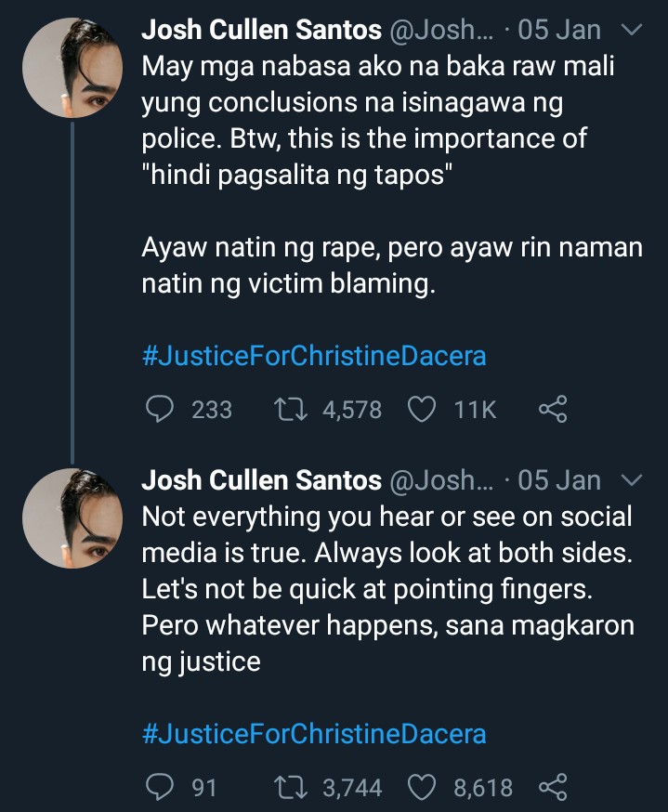Reply to the victim blaming tweet
This screenshot has width=668, height=812.
click(x=163, y=410)
